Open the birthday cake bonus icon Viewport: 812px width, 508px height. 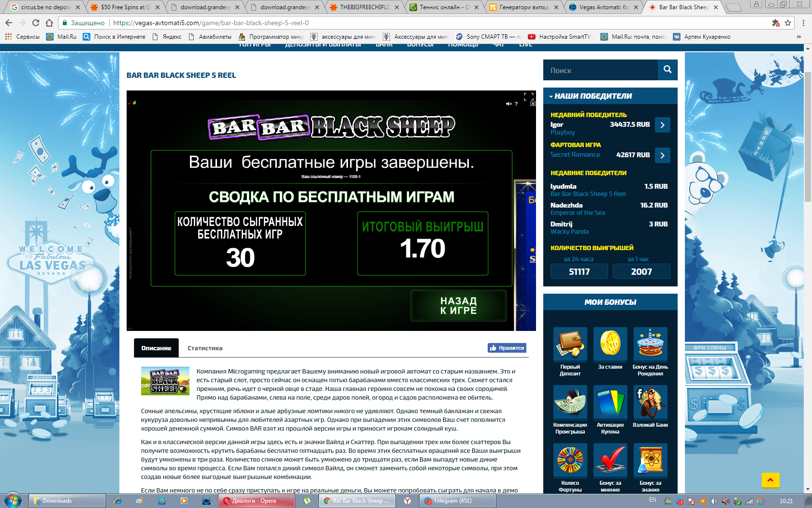[650, 344]
